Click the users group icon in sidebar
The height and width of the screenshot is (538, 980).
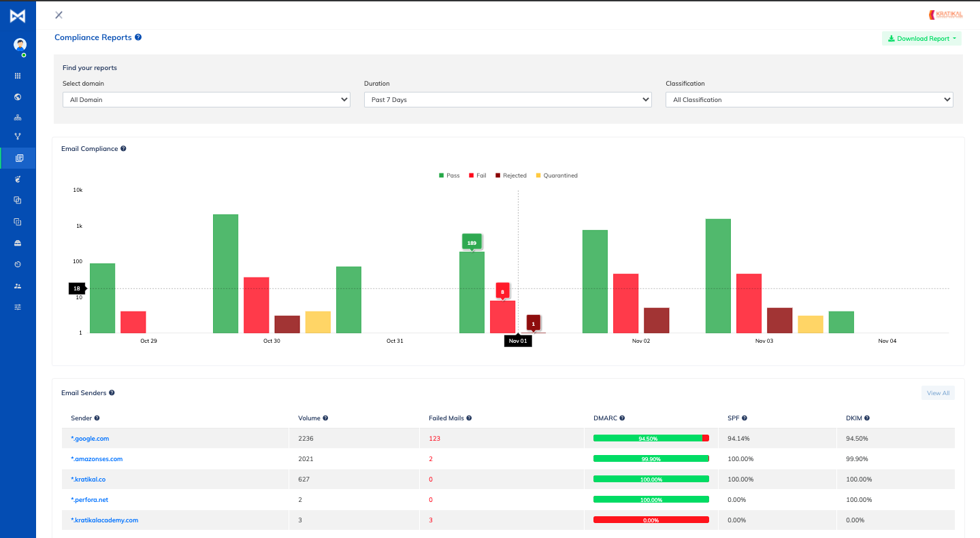[18, 286]
